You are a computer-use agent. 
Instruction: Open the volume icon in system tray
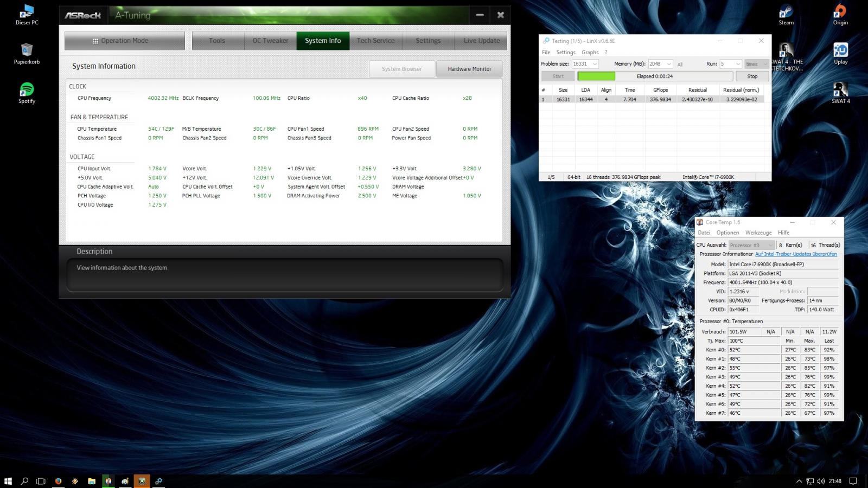[820, 481]
